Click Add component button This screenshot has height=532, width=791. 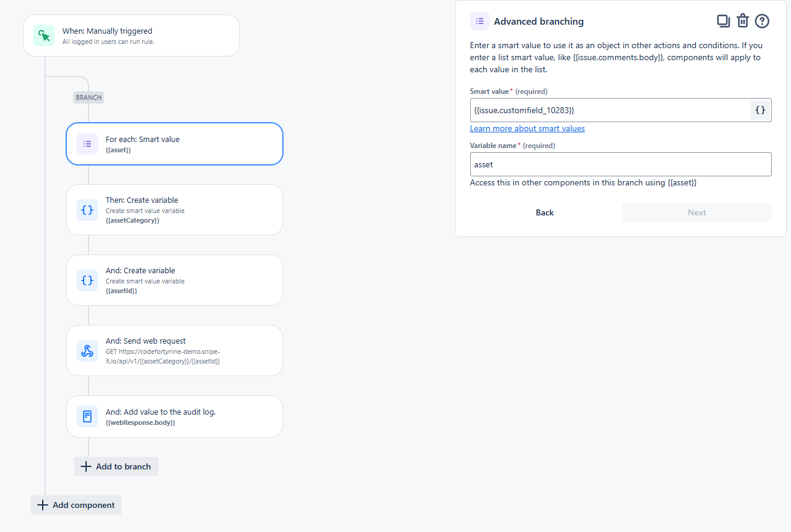click(x=76, y=505)
